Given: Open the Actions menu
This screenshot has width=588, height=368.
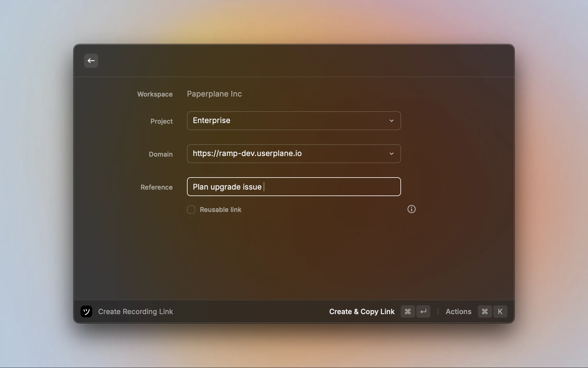Looking at the screenshot, I should [458, 311].
